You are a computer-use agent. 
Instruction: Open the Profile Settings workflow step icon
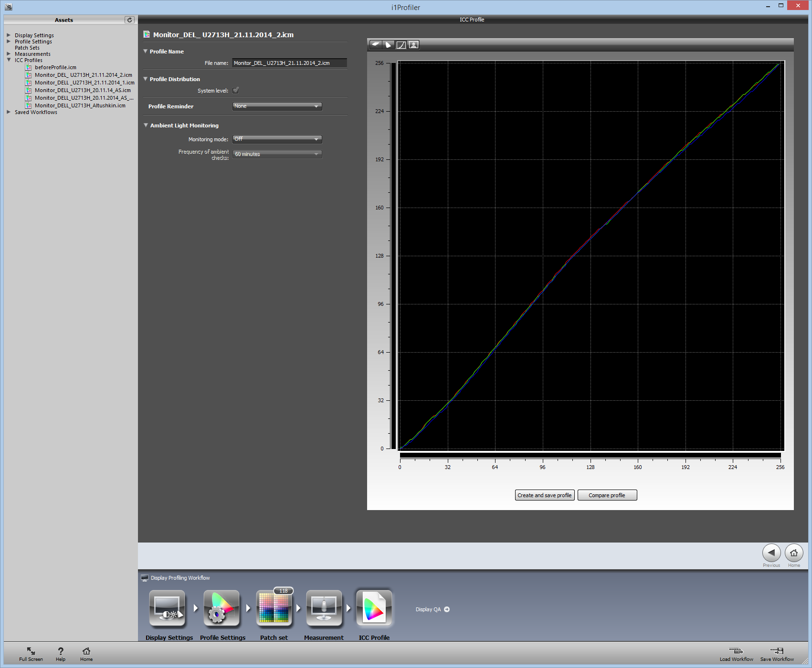(x=221, y=608)
